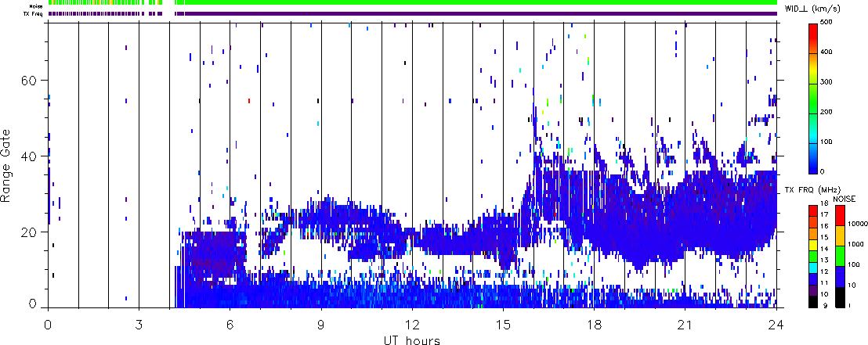Click the 'TX FRQ (MHz)' legend title
Image resolution: width=868 pixels, height=345 pixels.
pyautogui.click(x=812, y=190)
